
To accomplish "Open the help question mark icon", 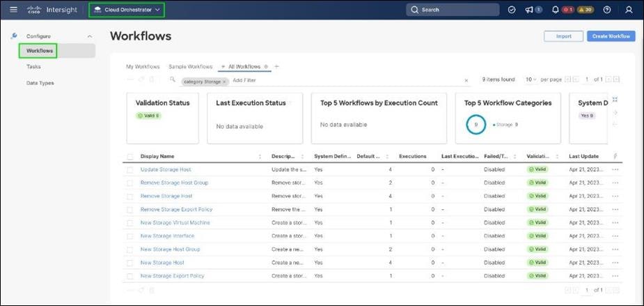I will [607, 10].
